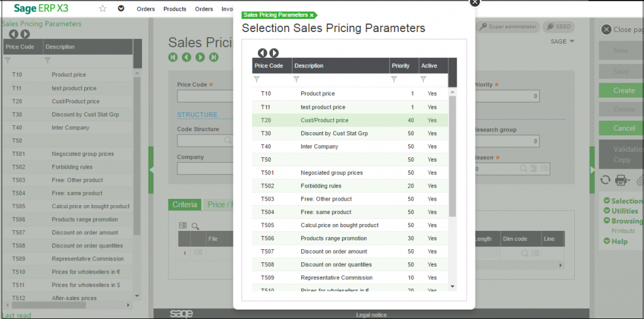Click the Reason field lookup magnifier
The height and width of the screenshot is (319, 644).
523,169
